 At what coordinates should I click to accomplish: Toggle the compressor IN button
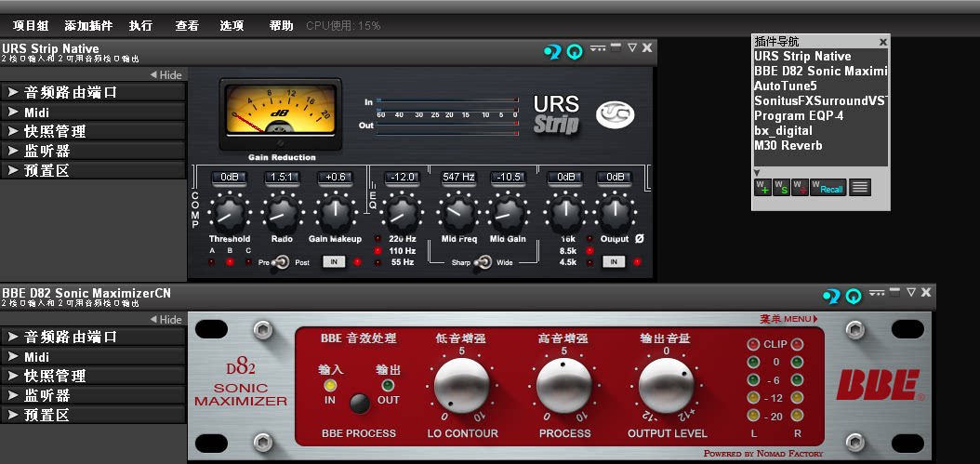pyautogui.click(x=335, y=262)
